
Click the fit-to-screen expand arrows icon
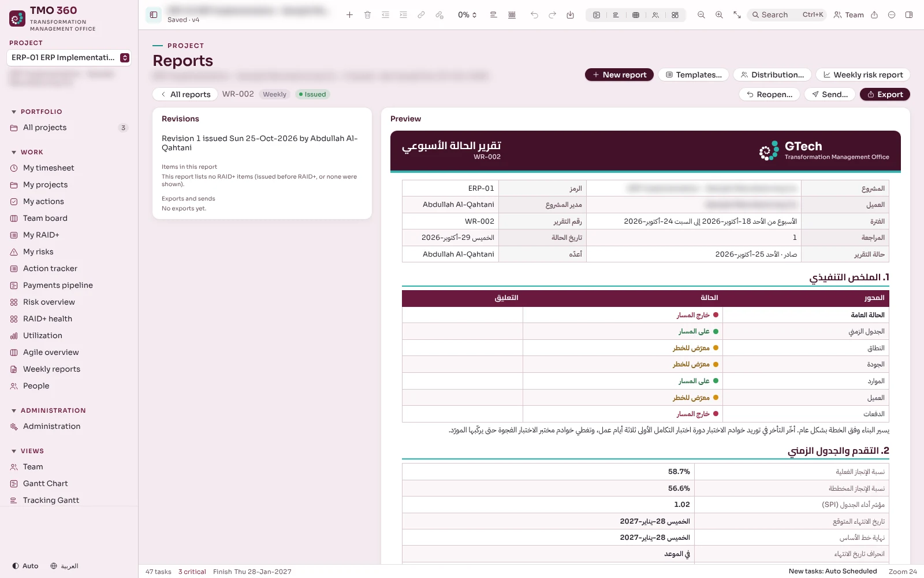(x=737, y=15)
